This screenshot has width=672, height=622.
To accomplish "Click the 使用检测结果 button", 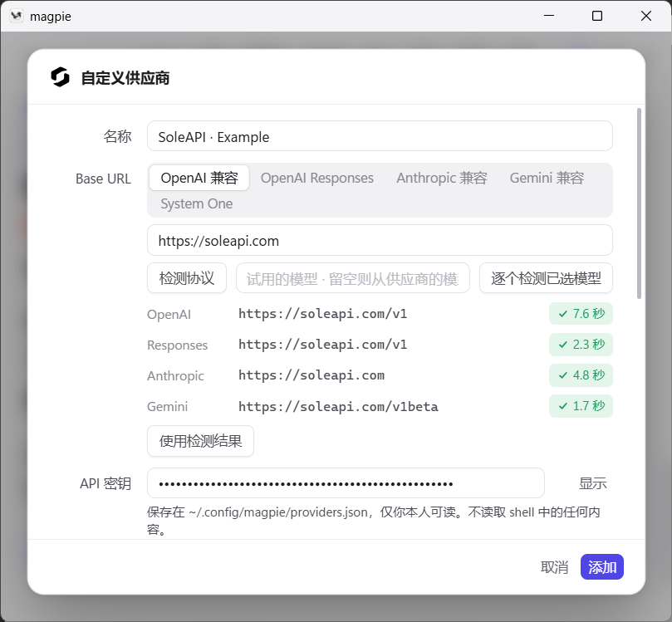I will click(200, 441).
